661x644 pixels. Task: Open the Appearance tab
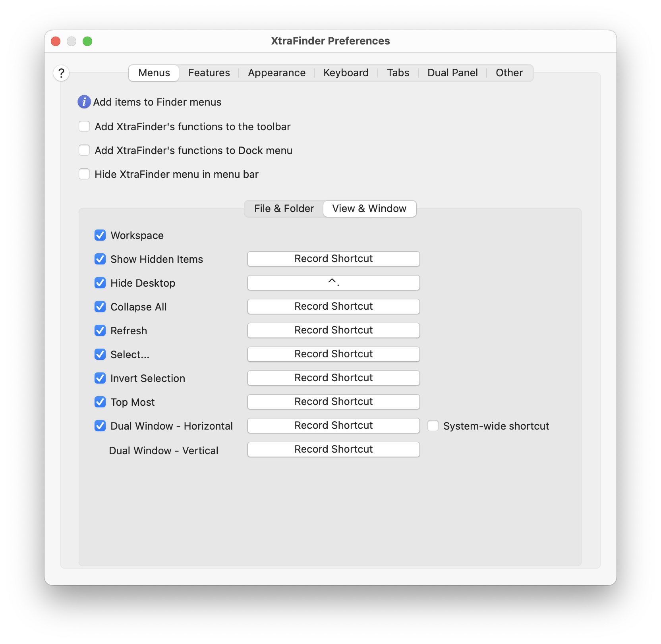tap(276, 73)
